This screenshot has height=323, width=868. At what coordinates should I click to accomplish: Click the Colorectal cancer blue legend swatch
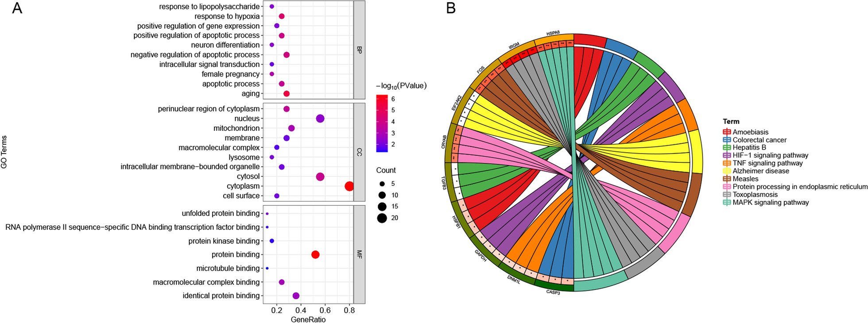click(x=727, y=140)
